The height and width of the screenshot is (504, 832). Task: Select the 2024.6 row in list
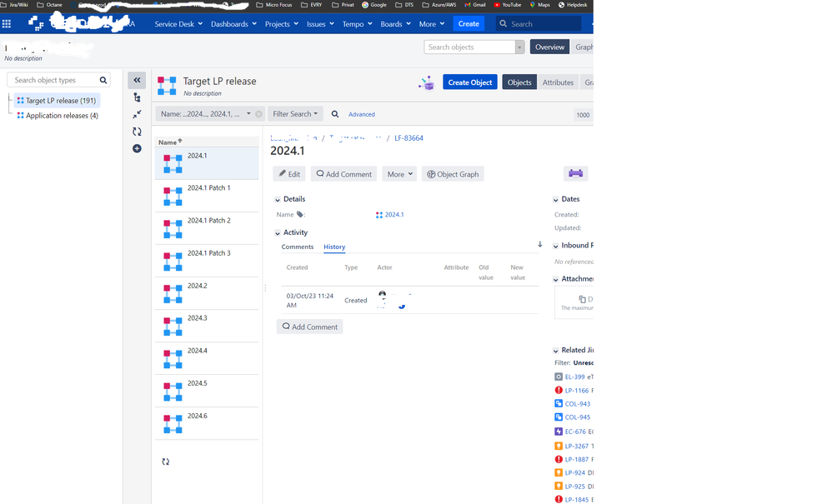click(x=207, y=423)
